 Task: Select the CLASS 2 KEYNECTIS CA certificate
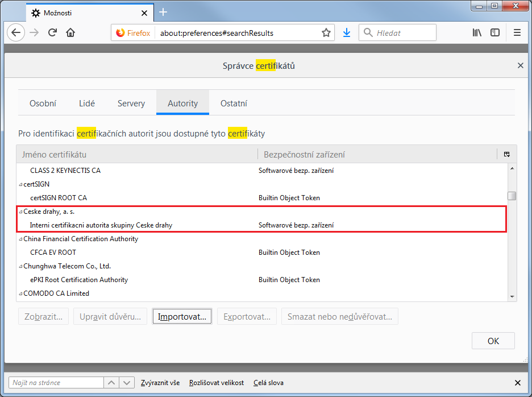coord(262,171)
